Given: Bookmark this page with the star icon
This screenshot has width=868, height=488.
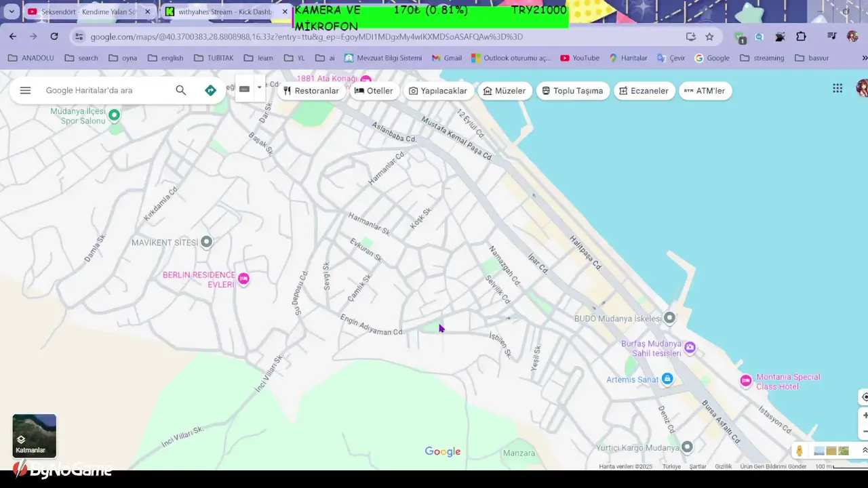Looking at the screenshot, I should coord(709,37).
